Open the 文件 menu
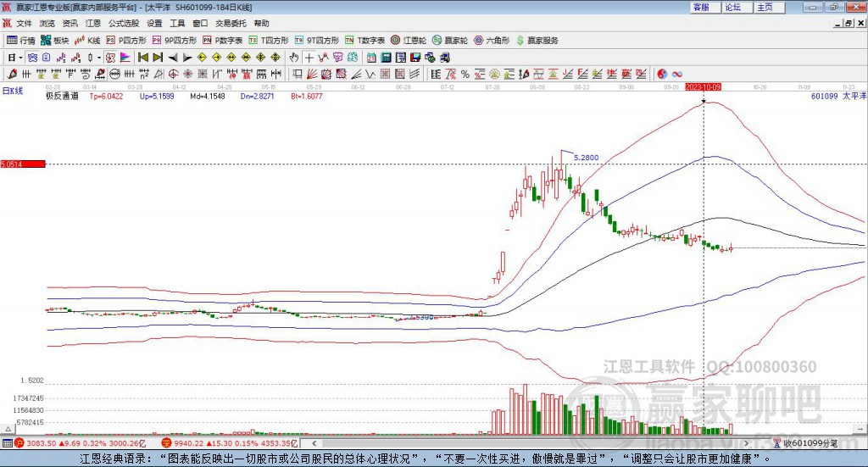Viewport: 868px width, 467px height. tap(24, 23)
